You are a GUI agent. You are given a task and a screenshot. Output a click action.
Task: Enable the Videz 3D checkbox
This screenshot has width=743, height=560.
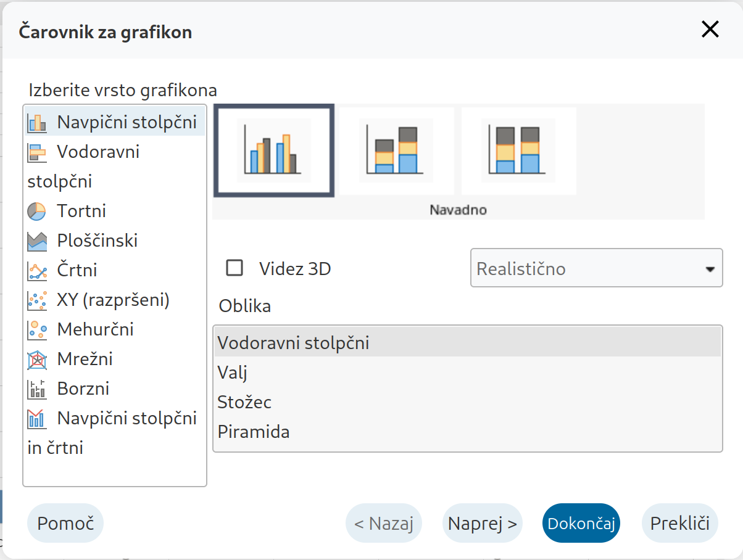(235, 268)
